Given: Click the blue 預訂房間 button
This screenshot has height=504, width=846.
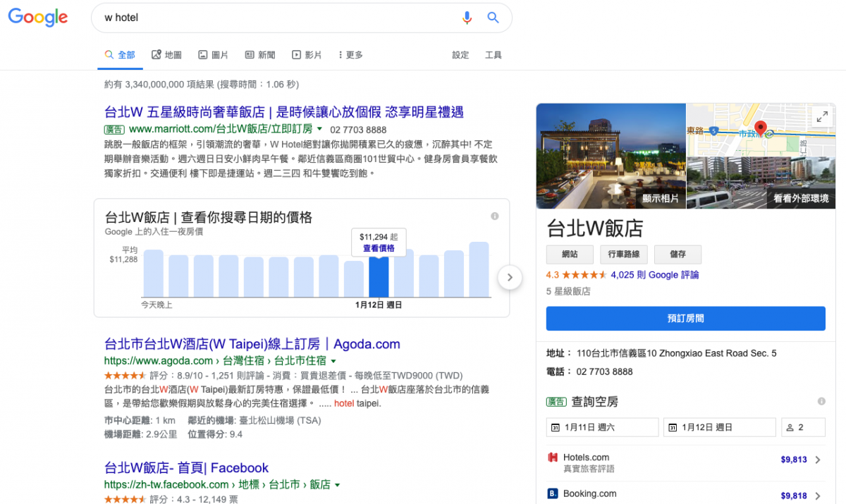Looking at the screenshot, I should pos(685,319).
